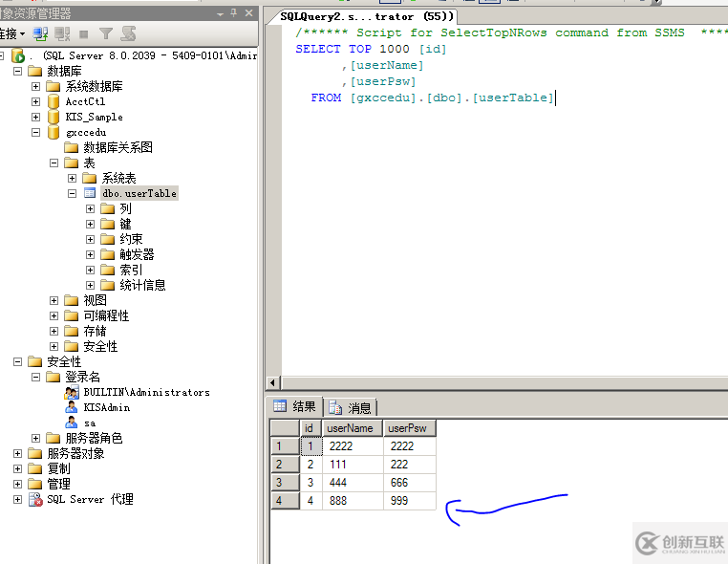Expand the 系统数据库 folder
The image size is (728, 564).
pyautogui.click(x=36, y=86)
